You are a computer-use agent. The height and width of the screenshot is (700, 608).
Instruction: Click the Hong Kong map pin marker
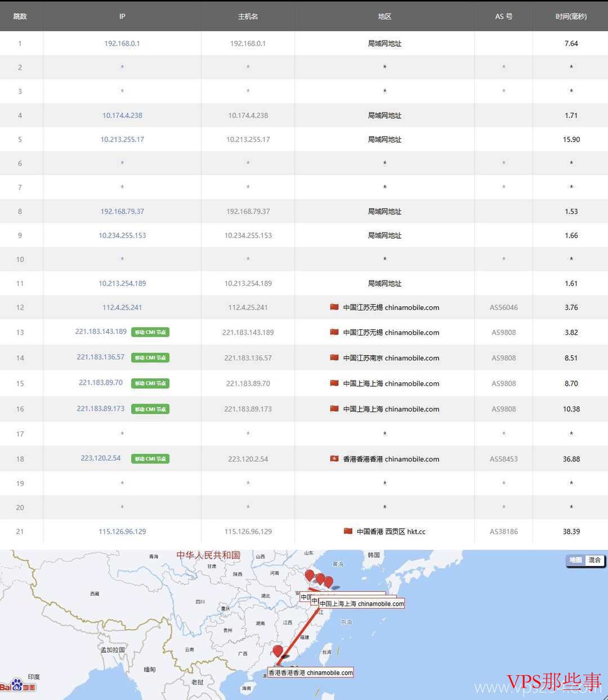click(x=278, y=652)
